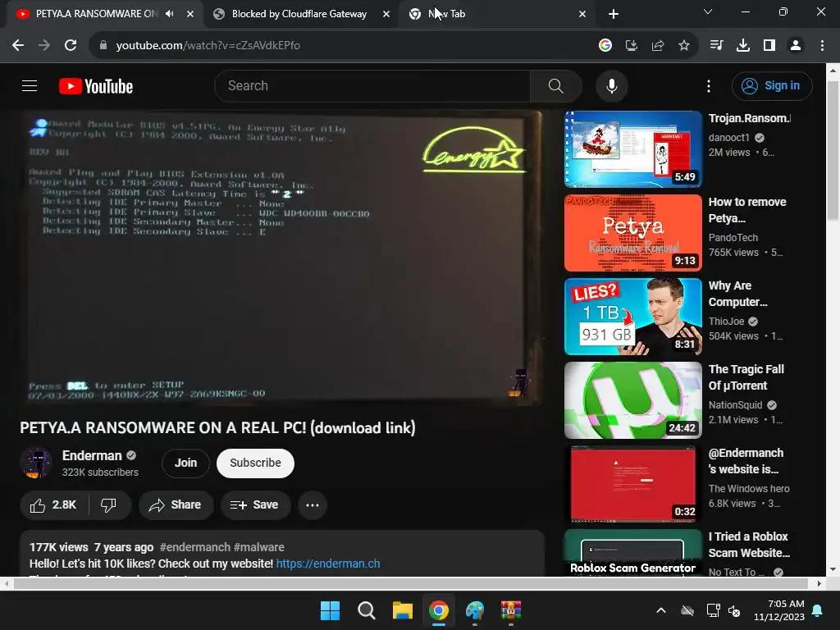Go to the YouTube home logo
The height and width of the screenshot is (630, 840).
[96, 86]
